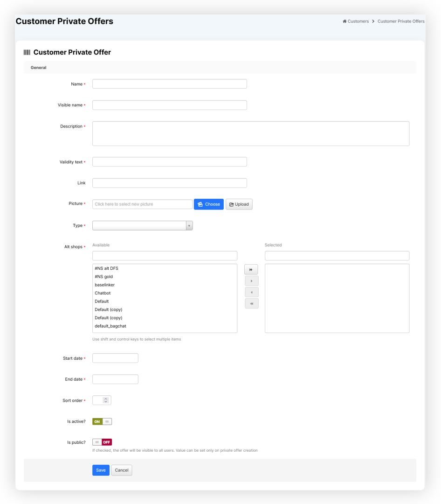Click the move-all-right double arrow button
Screen dimensions: 441x504
[x=251, y=270]
